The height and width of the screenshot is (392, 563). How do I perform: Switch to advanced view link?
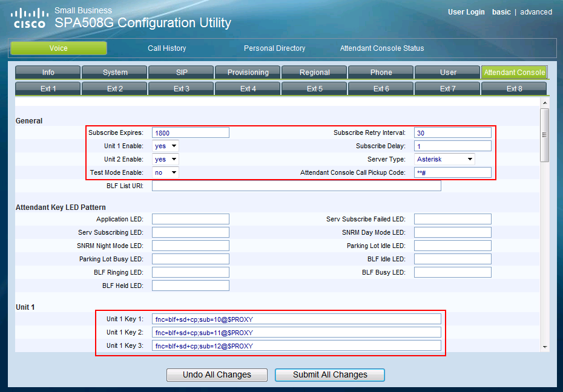coord(536,12)
